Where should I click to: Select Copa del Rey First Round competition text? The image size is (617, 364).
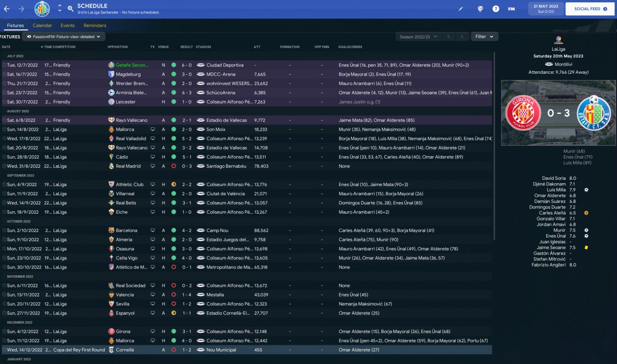point(79,350)
